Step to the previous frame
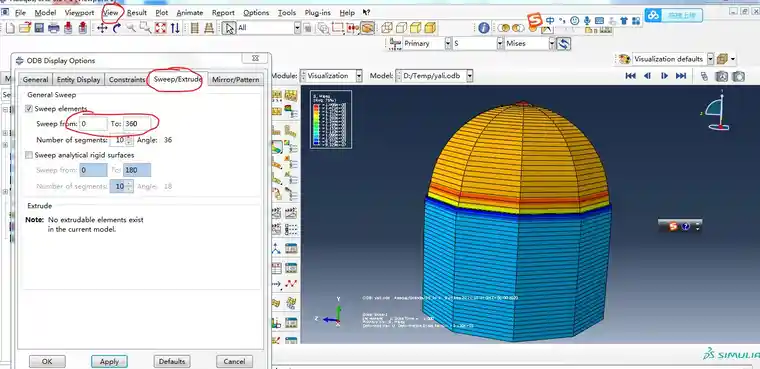Viewport: 760px width, 369px height. coord(647,76)
